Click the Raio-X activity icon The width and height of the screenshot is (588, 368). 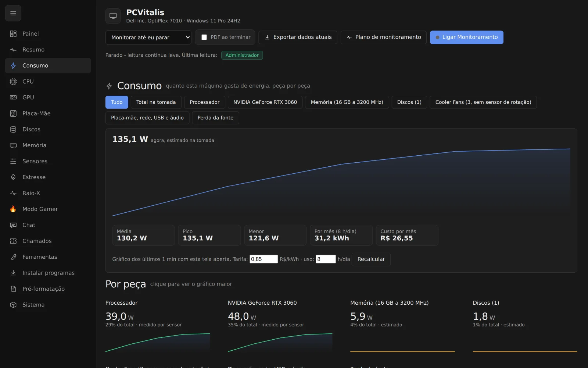click(13, 193)
